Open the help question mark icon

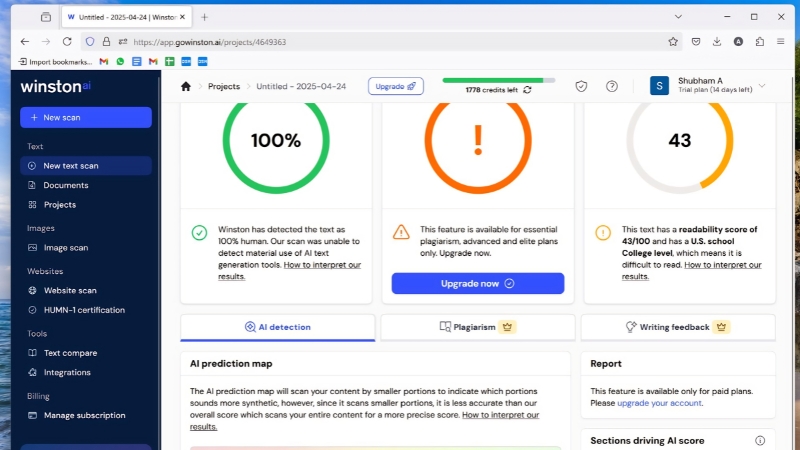[611, 86]
